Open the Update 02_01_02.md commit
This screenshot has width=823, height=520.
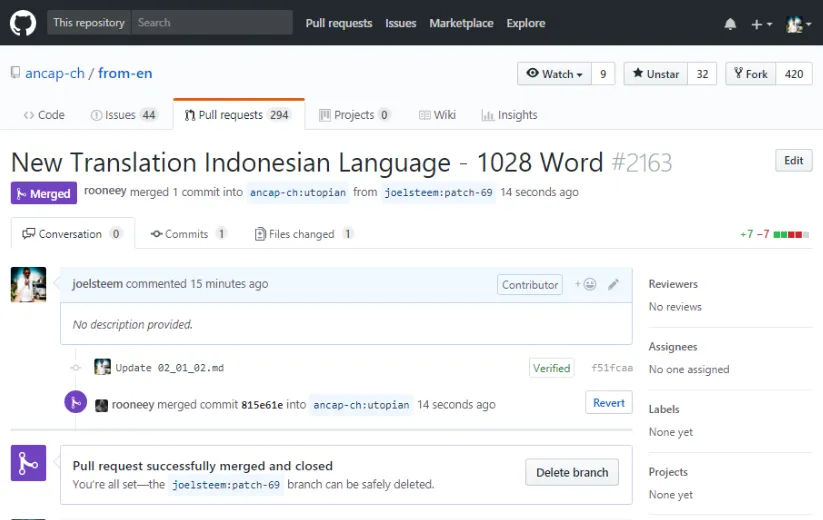click(170, 368)
